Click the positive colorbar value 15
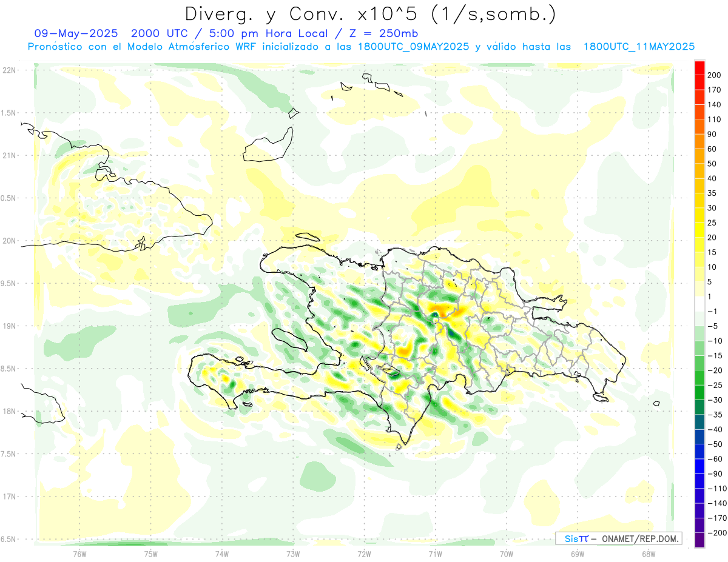The height and width of the screenshot is (562, 728). [713, 252]
